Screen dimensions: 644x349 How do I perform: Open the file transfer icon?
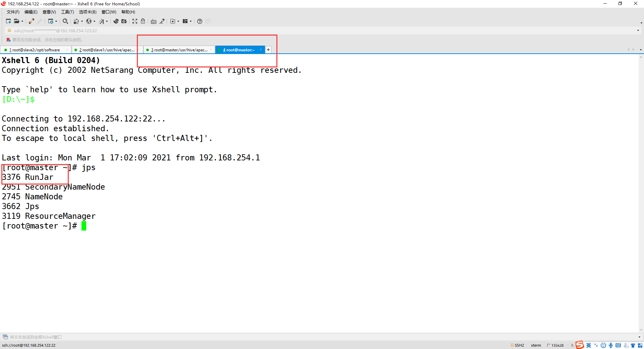pyautogui.click(x=76, y=21)
